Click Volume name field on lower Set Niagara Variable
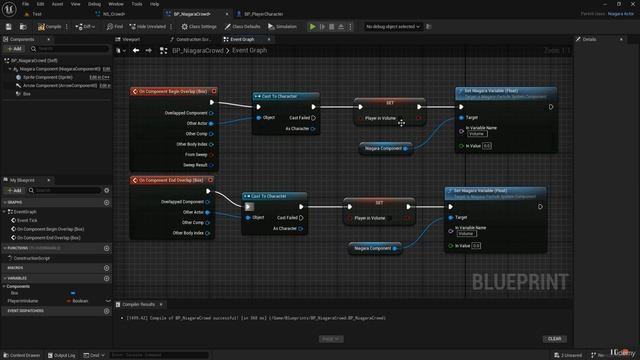Image resolution: width=640 pixels, height=360 pixels. pos(466,234)
